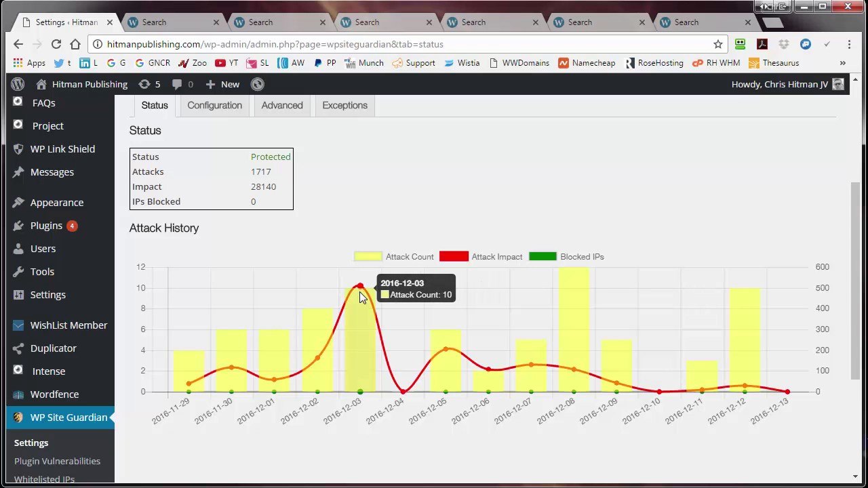This screenshot has width=868, height=488.
Task: Click the red peak point on 2016-12-03
Action: (x=360, y=287)
